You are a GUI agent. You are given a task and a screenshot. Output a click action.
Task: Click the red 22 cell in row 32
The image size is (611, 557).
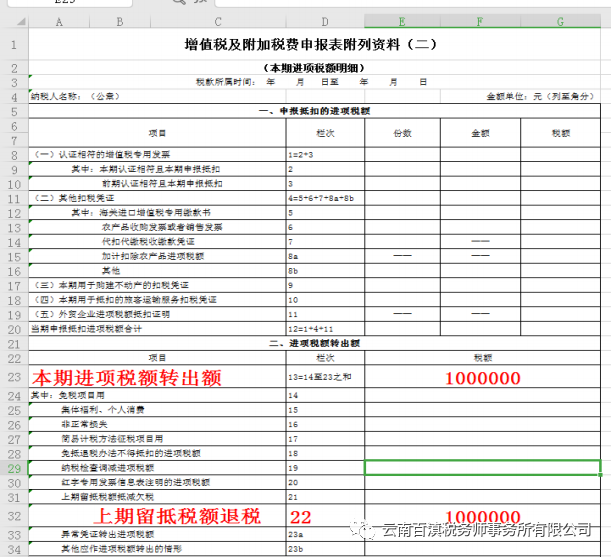pos(325,516)
